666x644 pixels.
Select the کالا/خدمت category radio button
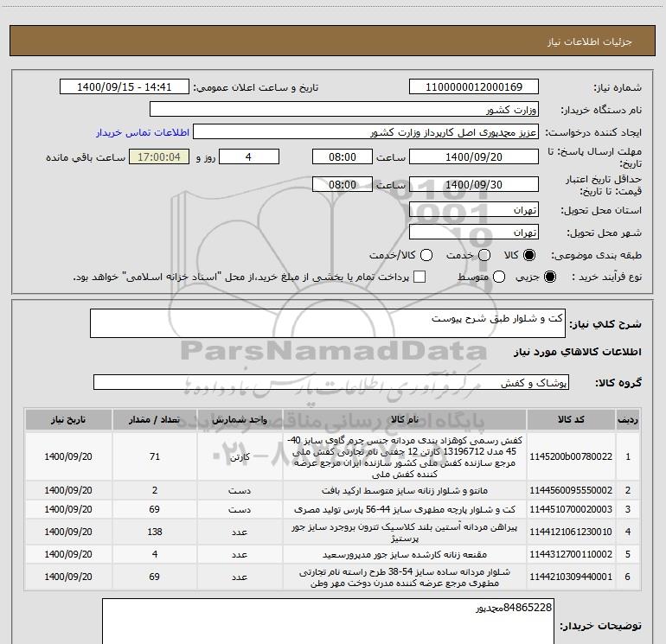click(426, 255)
